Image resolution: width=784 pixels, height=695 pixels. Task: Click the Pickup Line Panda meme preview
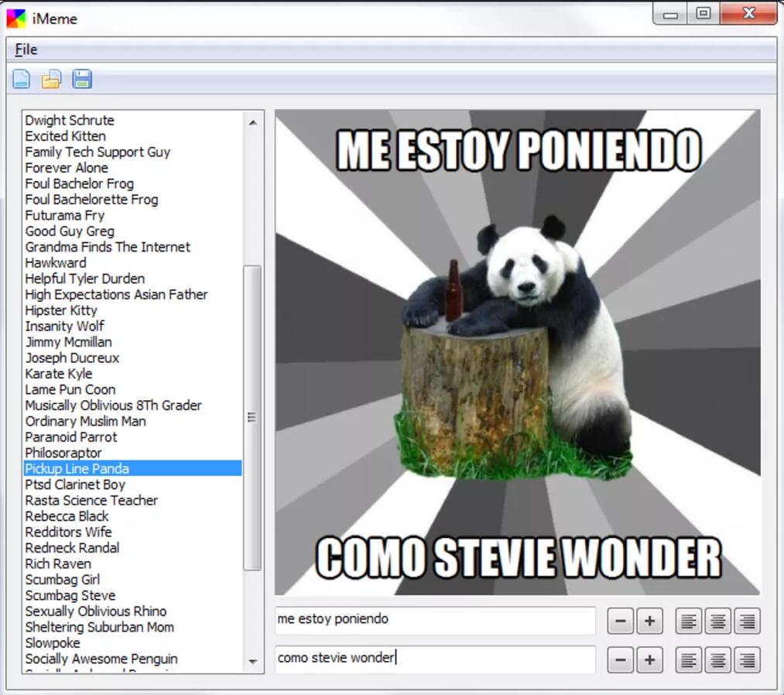pyautogui.click(x=518, y=352)
